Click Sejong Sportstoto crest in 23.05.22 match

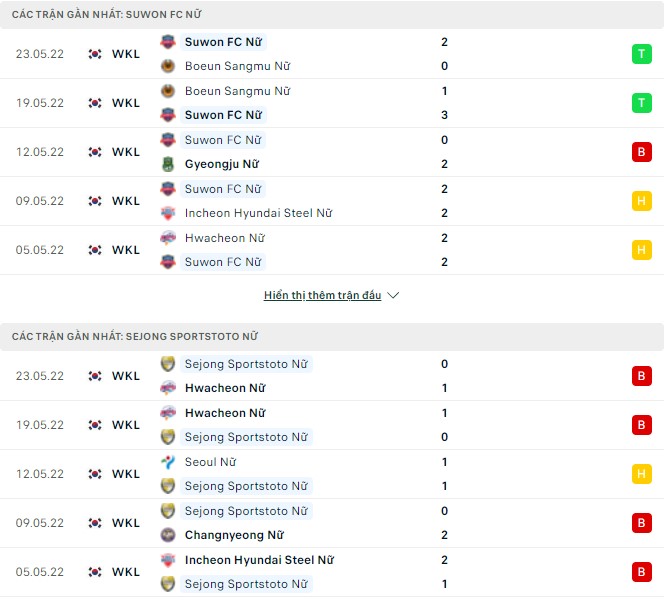168,364
